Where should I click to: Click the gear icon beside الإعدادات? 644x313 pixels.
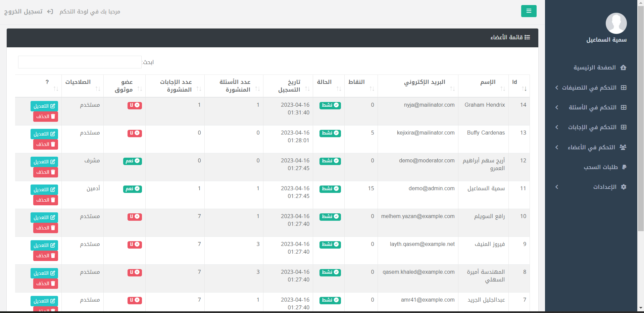pyautogui.click(x=624, y=187)
